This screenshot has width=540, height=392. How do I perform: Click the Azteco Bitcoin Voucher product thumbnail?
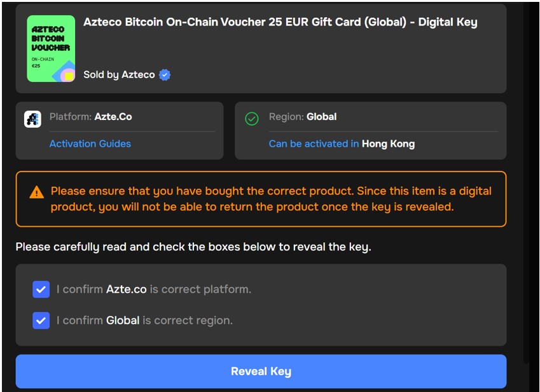click(x=51, y=49)
